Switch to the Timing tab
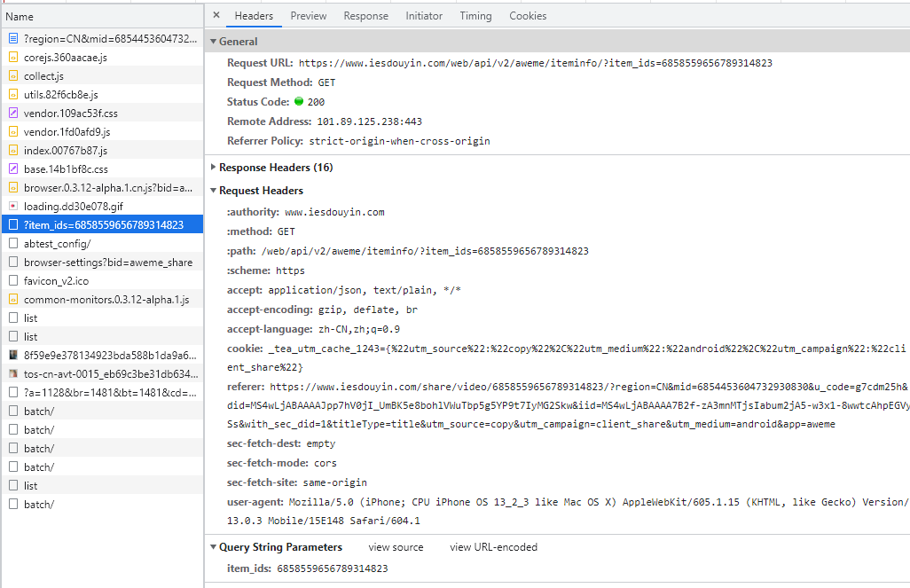 coord(475,16)
